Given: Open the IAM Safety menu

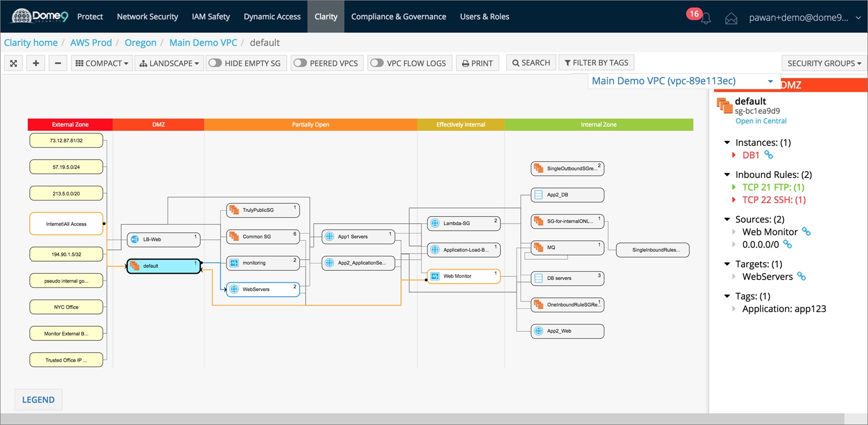Looking at the screenshot, I should pyautogui.click(x=211, y=17).
